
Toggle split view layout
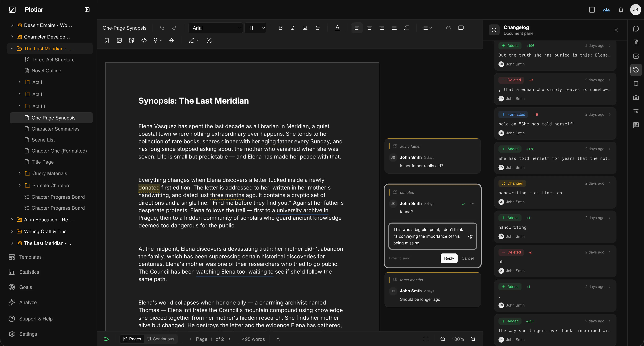pyautogui.click(x=592, y=10)
